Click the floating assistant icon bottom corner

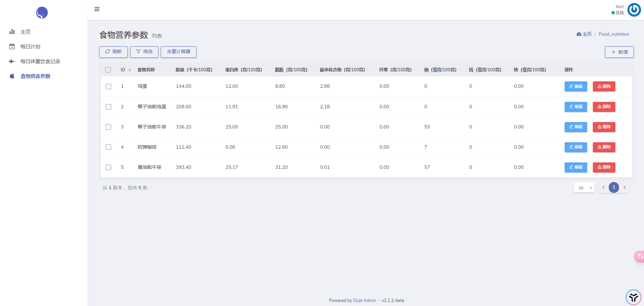634,297
